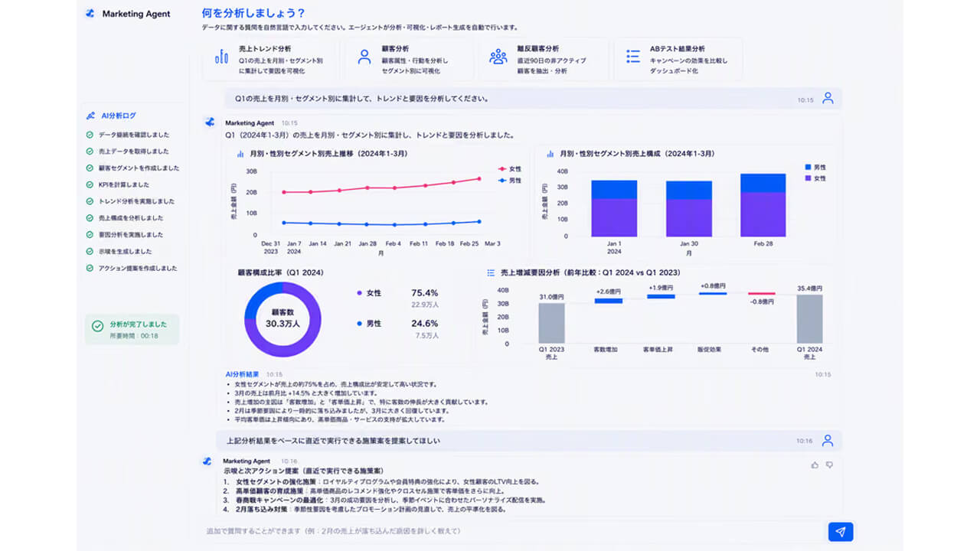Choose the 離反顧客分析 suggestion card
Screen dimensions: 980x551
click(544, 59)
